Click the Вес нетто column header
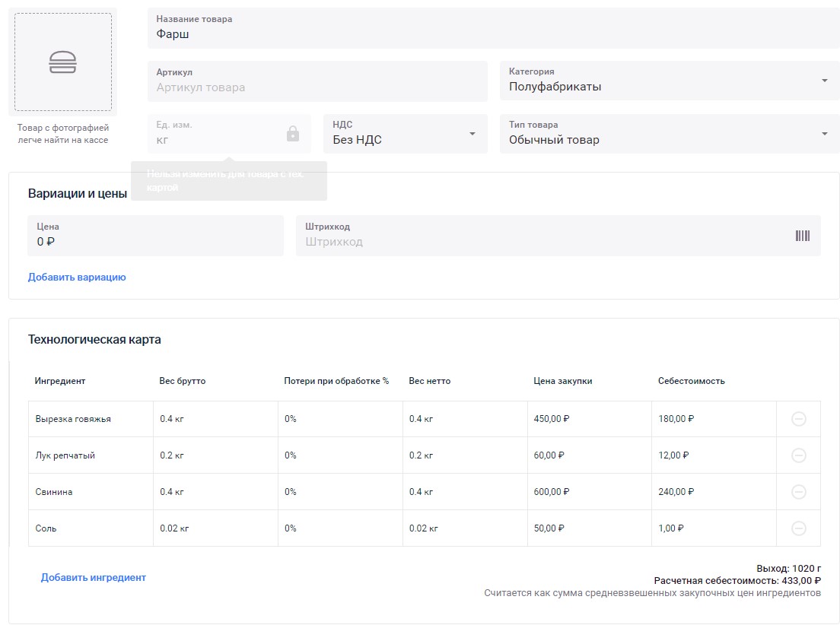The height and width of the screenshot is (625, 840). [430, 381]
